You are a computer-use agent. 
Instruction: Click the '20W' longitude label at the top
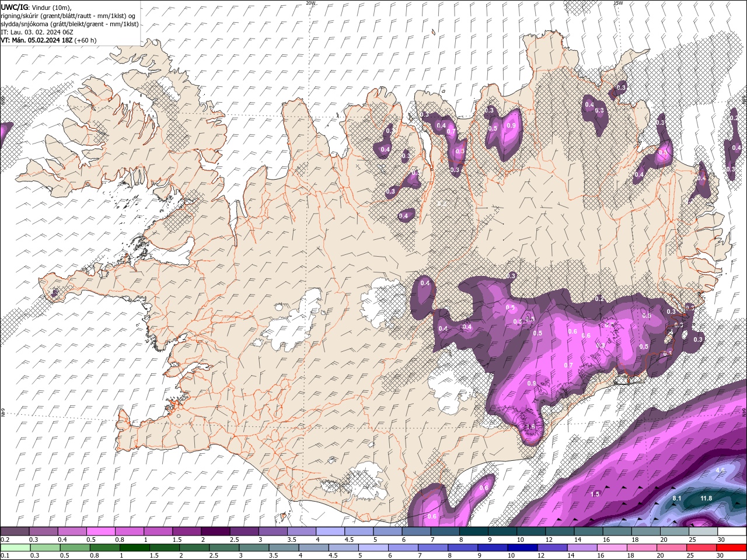(x=310, y=3)
